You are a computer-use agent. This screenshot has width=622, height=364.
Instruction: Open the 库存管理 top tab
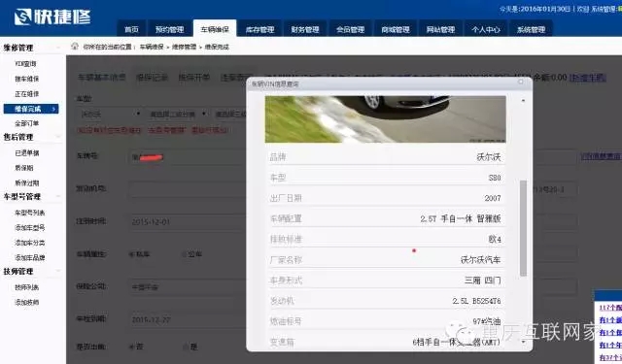pyautogui.click(x=259, y=29)
